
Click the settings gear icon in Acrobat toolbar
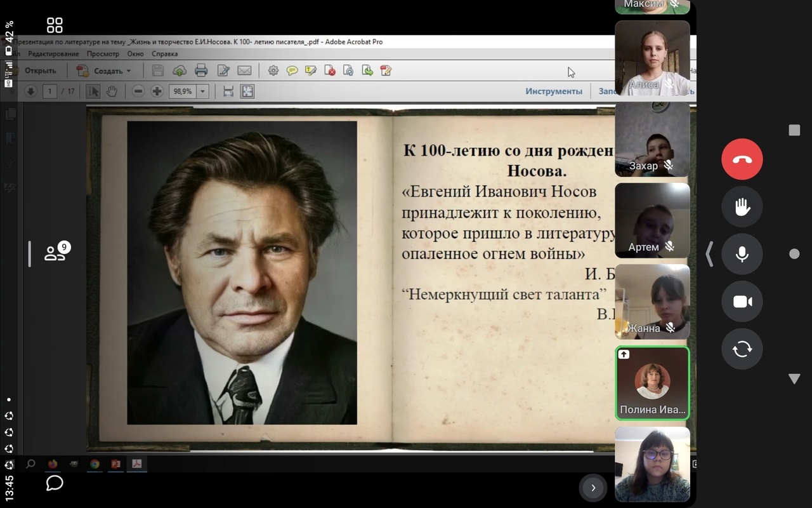point(273,70)
